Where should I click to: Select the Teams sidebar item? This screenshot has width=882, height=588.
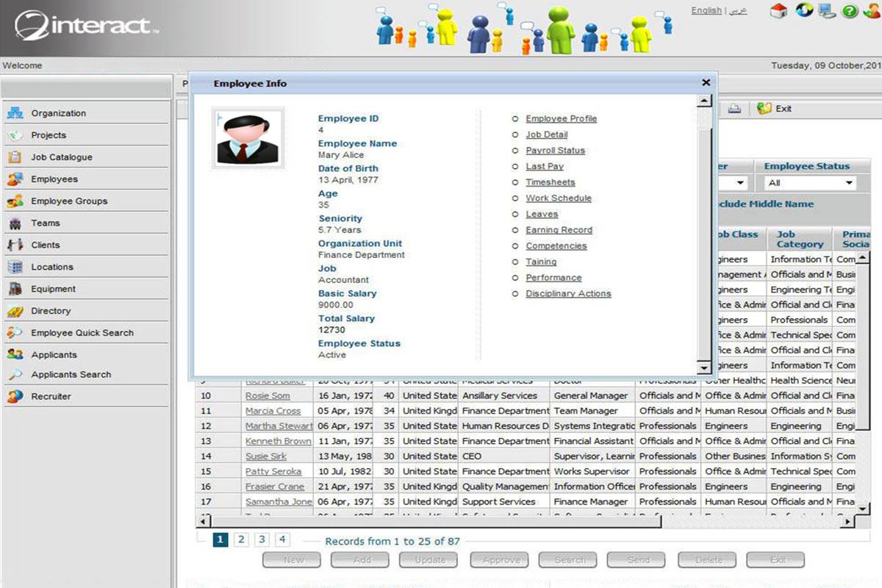pyautogui.click(x=45, y=223)
